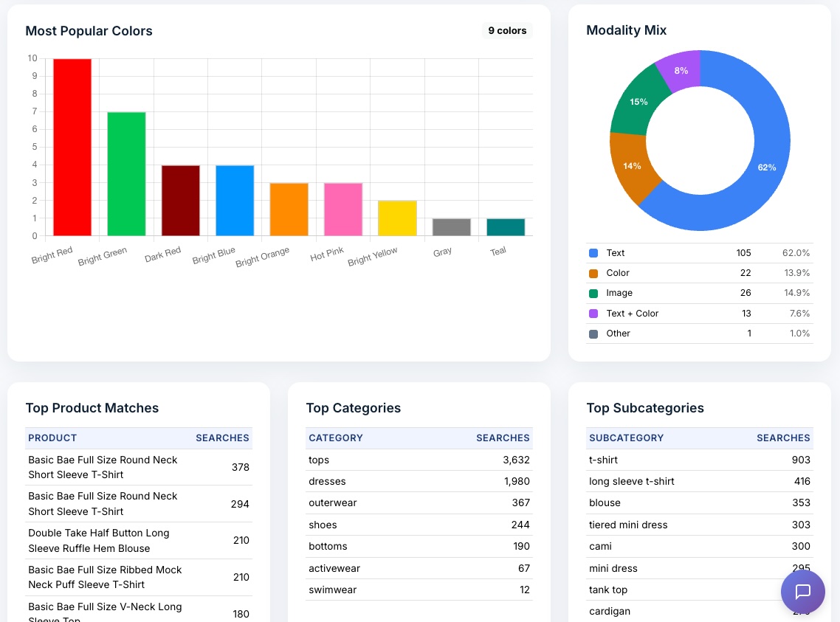Click the Bright Yellow bar

(x=397, y=218)
